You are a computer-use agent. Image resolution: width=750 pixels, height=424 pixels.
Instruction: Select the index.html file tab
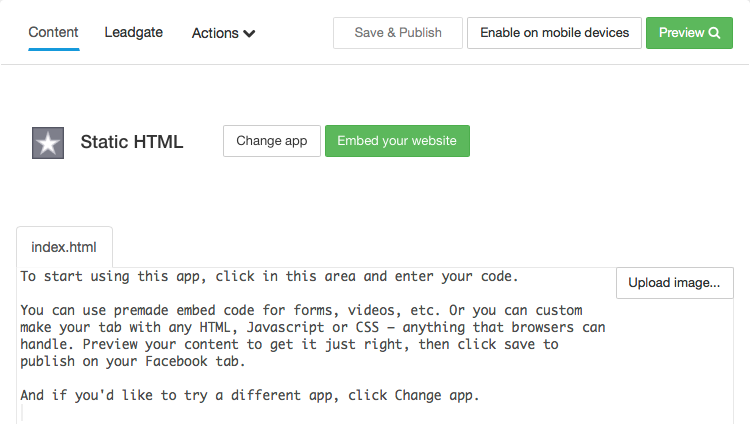[64, 247]
